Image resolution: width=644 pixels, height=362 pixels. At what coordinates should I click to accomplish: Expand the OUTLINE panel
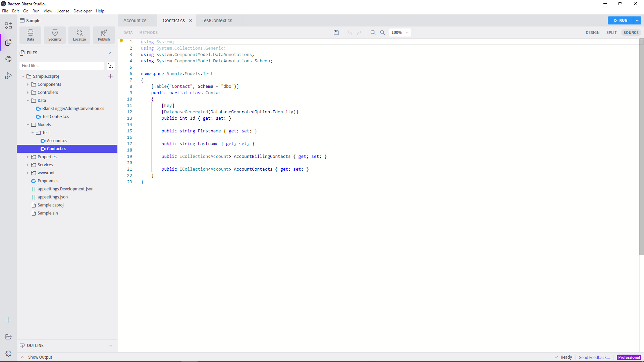pyautogui.click(x=111, y=346)
